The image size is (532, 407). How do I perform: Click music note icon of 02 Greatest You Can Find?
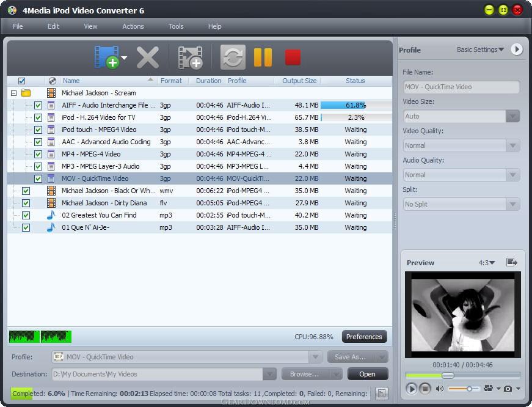[x=51, y=215]
